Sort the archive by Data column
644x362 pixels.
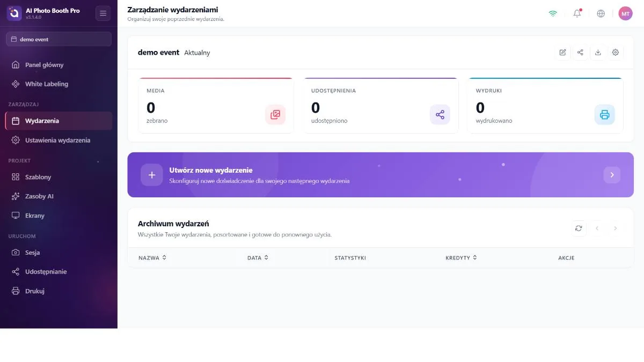pos(258,258)
